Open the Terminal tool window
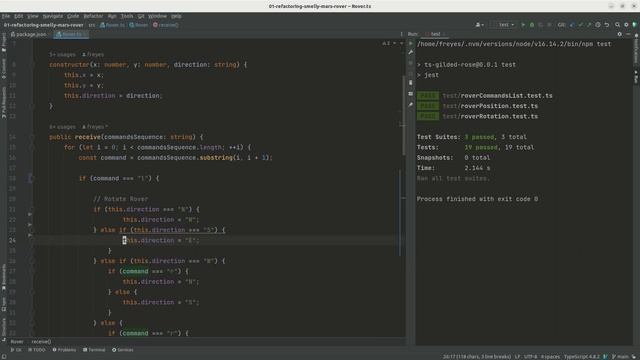The height and width of the screenshot is (360, 640). coord(94,350)
